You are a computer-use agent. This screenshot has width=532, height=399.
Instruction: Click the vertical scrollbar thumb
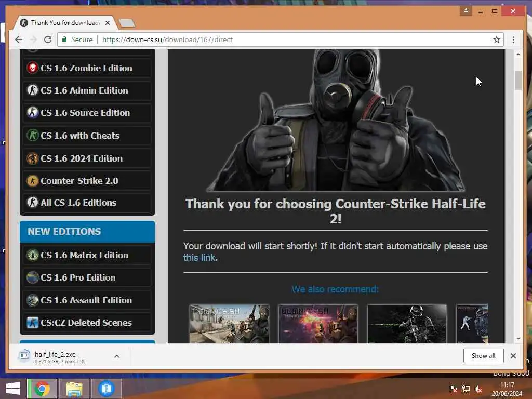click(x=518, y=81)
